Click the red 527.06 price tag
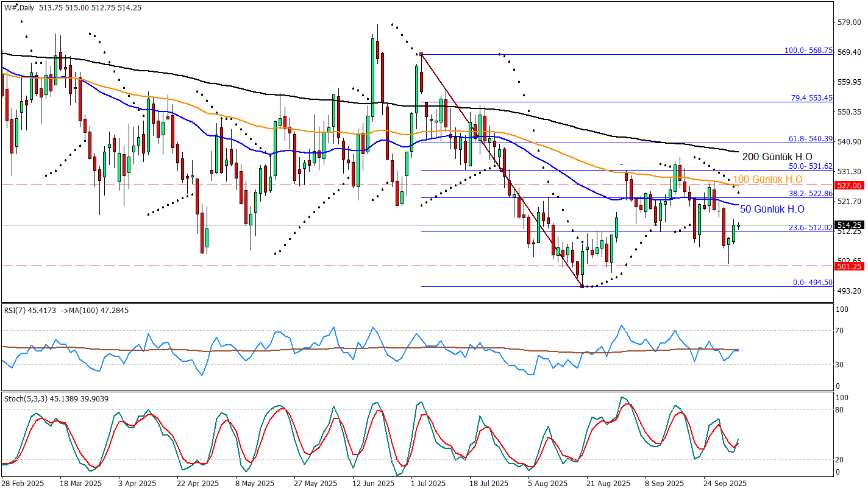The image size is (868, 491). pos(849,185)
